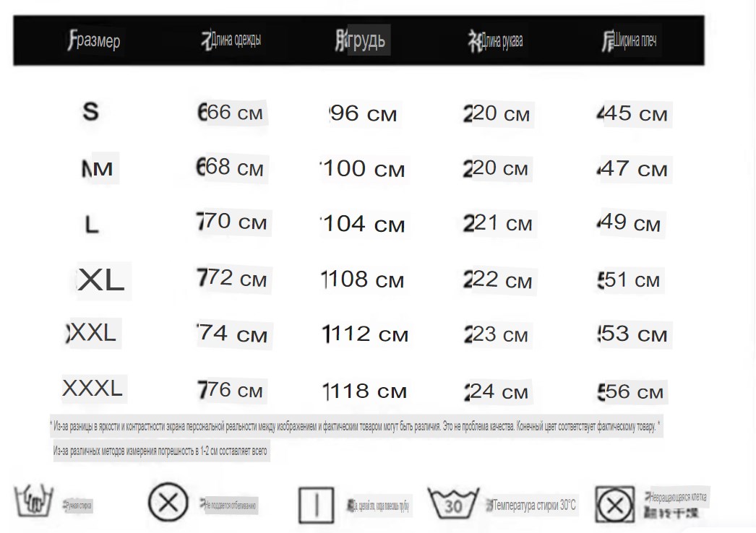Click the hand wash basin icon
Screen dimensions: 756x533
(34, 501)
